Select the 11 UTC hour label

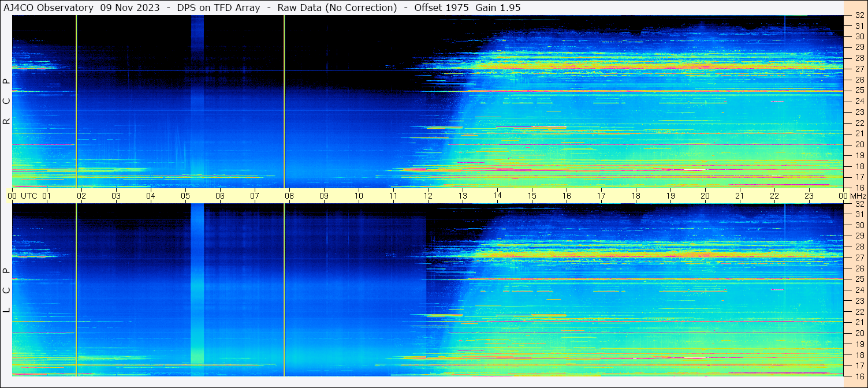(393, 196)
